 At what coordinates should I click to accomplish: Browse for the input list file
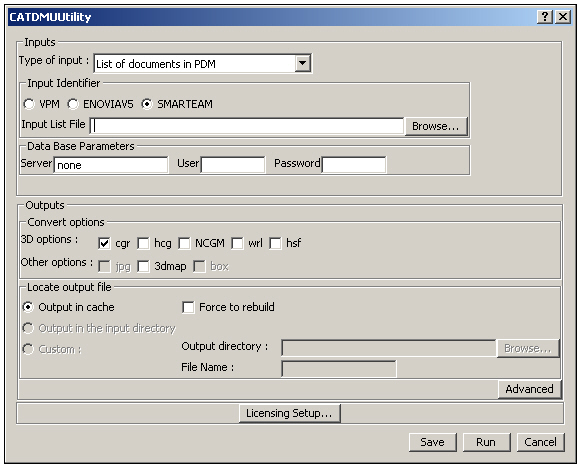(x=436, y=126)
